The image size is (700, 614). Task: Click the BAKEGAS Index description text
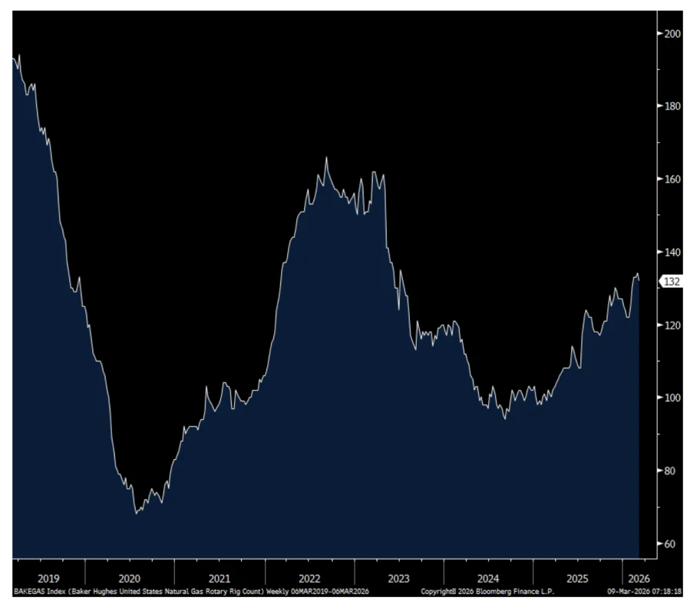click(191, 592)
